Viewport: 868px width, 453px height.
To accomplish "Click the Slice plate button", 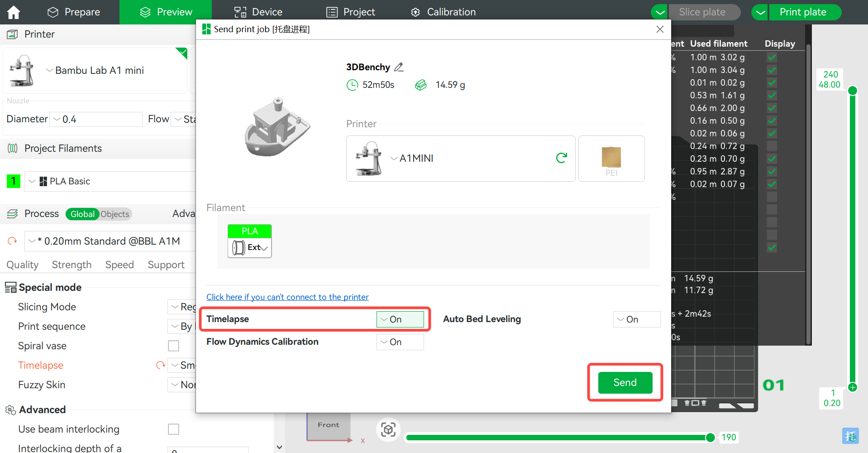I will (x=704, y=12).
